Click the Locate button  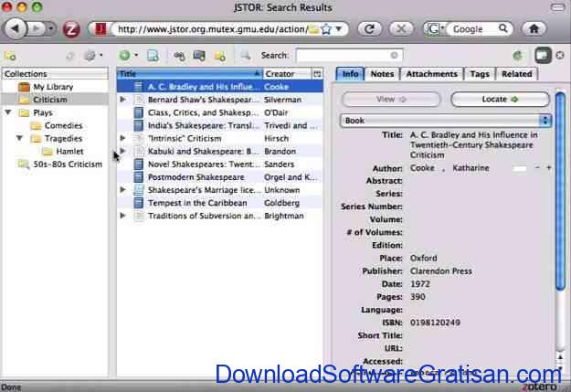click(x=500, y=99)
